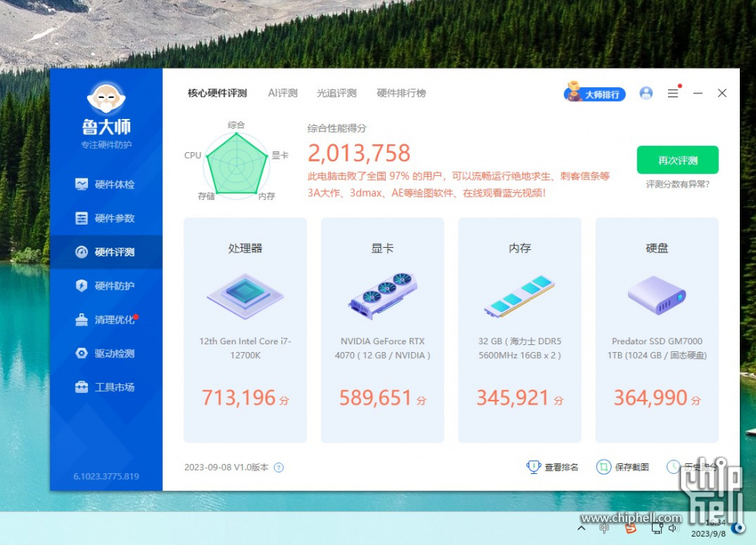Open 硬件防护 in the sidebar
Image resolution: width=756 pixels, height=545 pixels.
tap(106, 286)
